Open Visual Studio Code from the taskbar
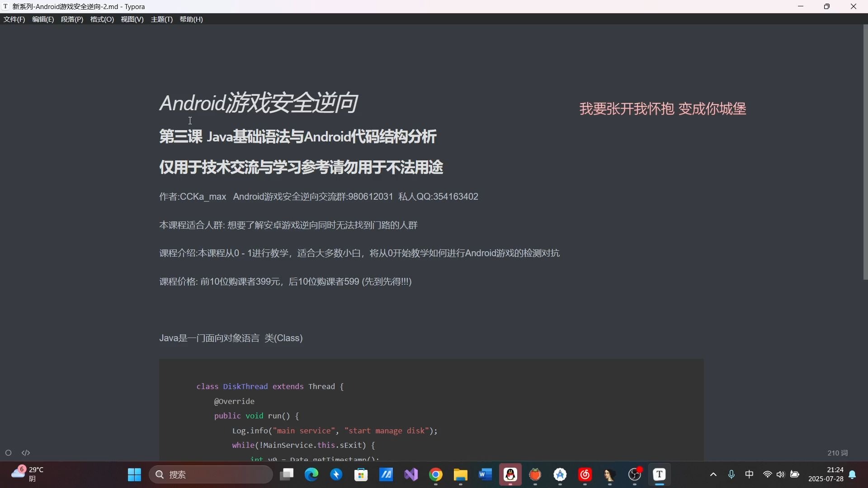This screenshot has height=488, width=868. coord(410,474)
